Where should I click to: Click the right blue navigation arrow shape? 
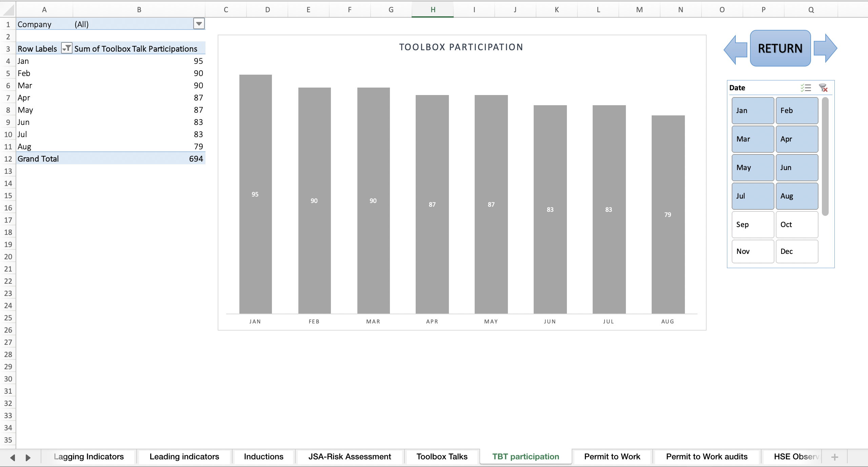point(825,49)
